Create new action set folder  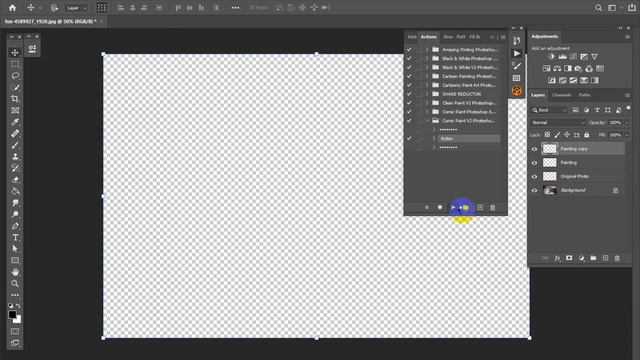[x=466, y=207]
